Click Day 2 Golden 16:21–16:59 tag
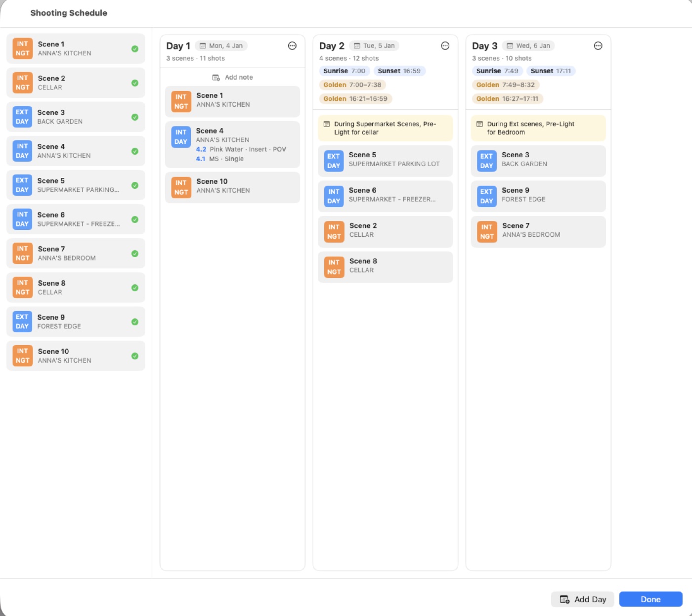The image size is (692, 616). point(355,99)
